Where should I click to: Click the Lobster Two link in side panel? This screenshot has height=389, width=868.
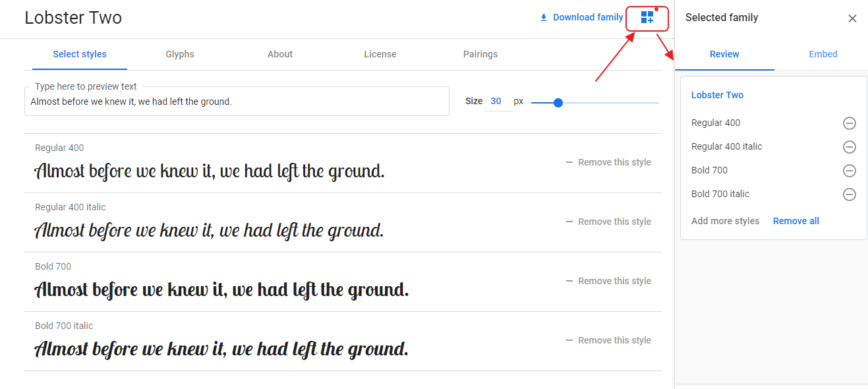point(717,95)
